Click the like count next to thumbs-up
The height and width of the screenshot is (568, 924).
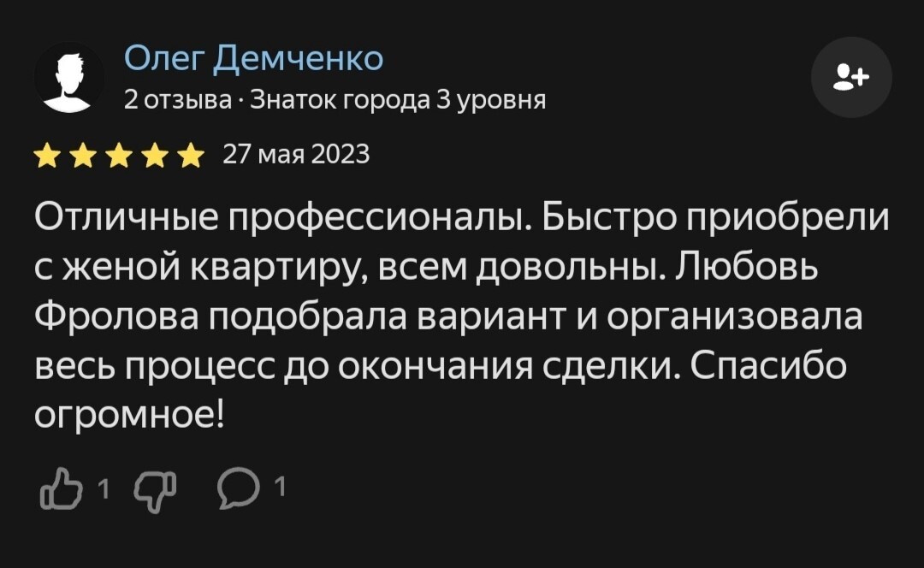pos(104,488)
